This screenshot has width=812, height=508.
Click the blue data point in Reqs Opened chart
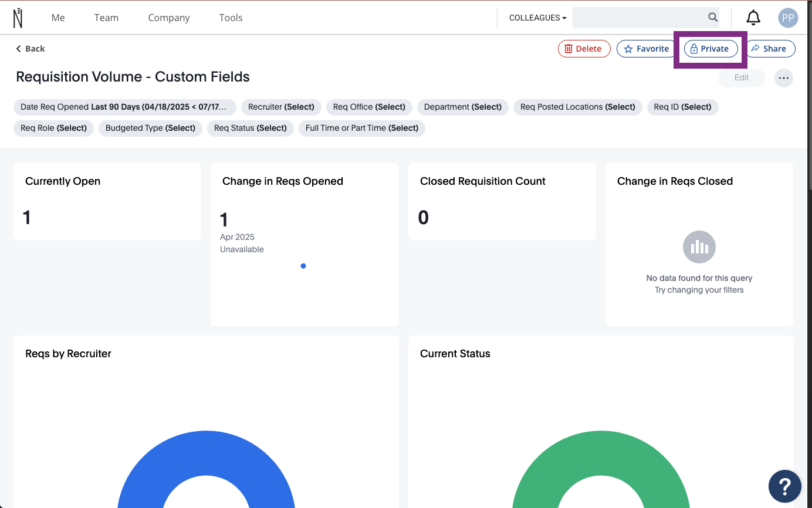(x=303, y=266)
